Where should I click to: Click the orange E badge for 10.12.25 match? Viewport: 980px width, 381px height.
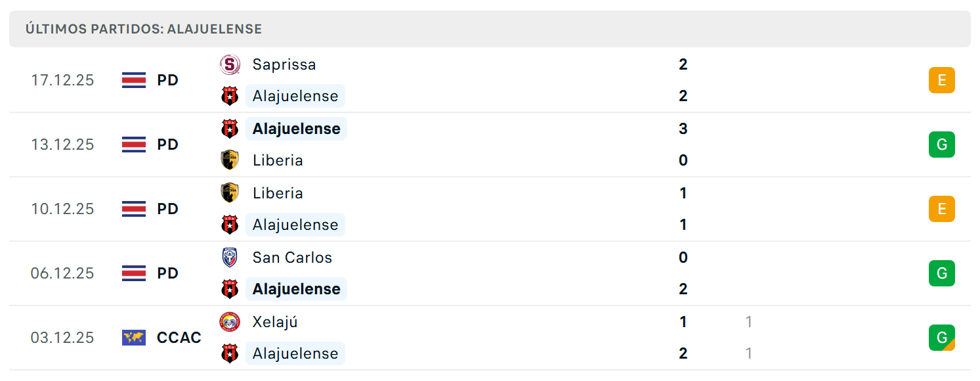[942, 209]
